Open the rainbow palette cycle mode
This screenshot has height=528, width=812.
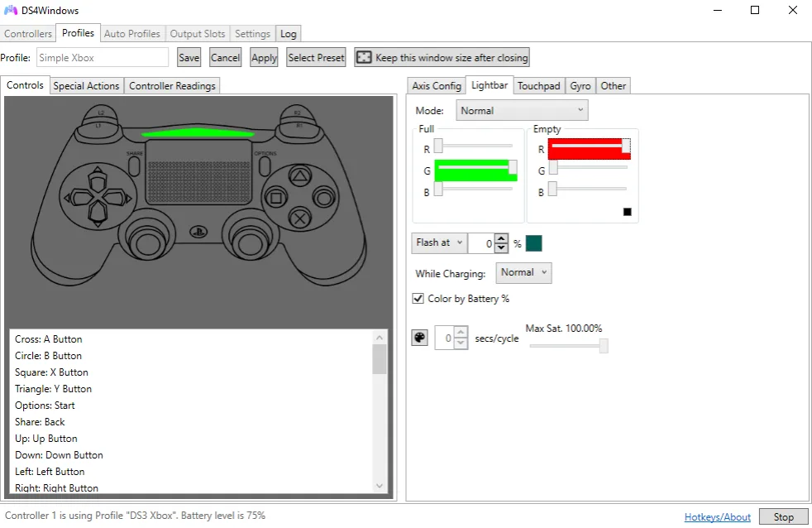tap(419, 337)
